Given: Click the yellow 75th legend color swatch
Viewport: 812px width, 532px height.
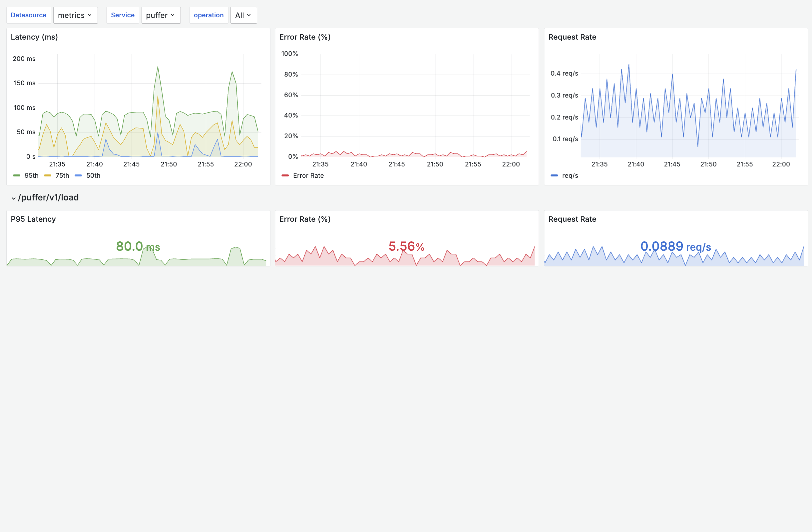Looking at the screenshot, I should pos(48,176).
